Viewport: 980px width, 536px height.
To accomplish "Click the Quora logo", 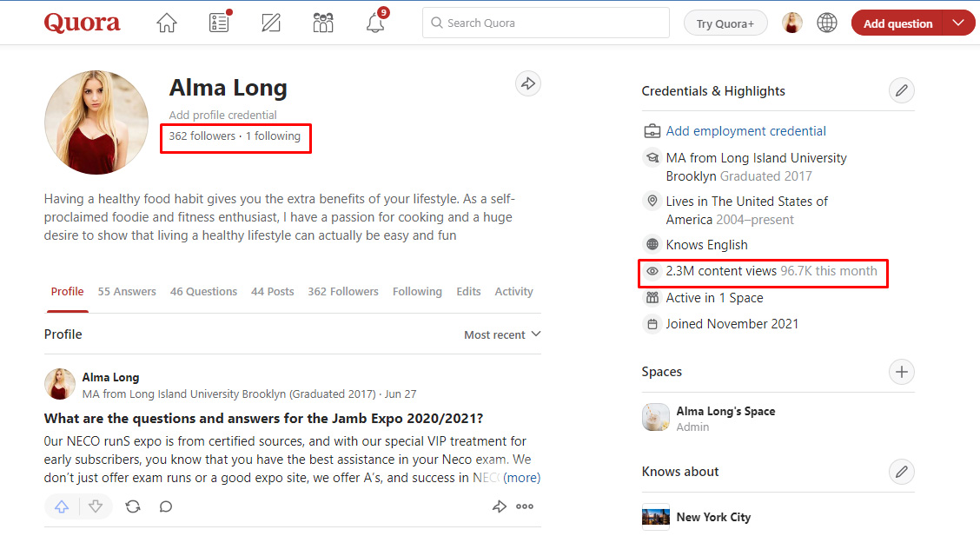I will coord(82,23).
